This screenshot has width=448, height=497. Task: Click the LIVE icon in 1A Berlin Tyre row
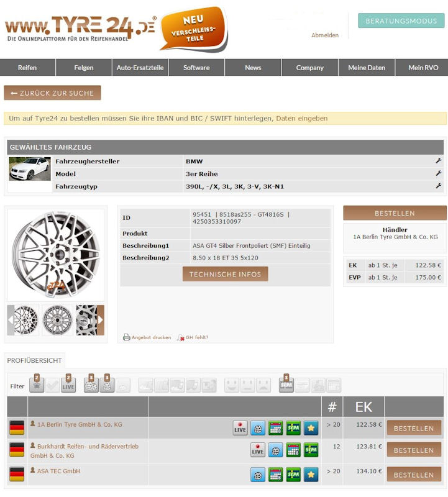coord(240,428)
